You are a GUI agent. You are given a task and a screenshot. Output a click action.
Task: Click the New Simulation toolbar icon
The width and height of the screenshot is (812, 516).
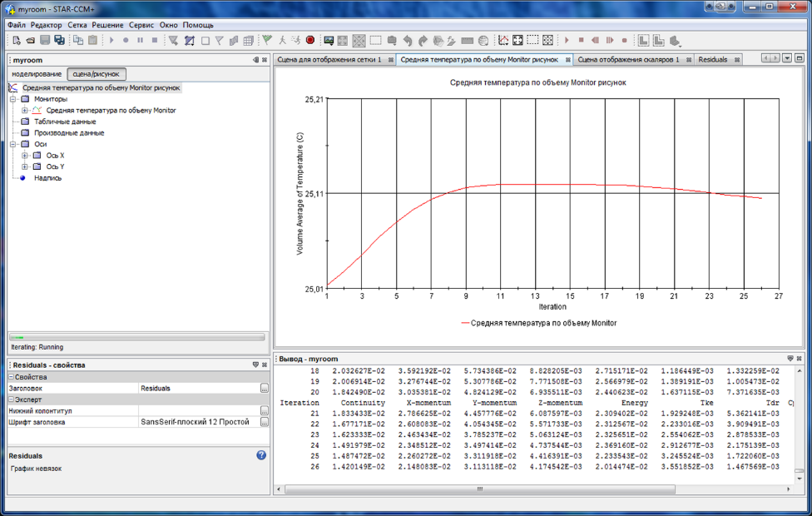[x=17, y=40]
